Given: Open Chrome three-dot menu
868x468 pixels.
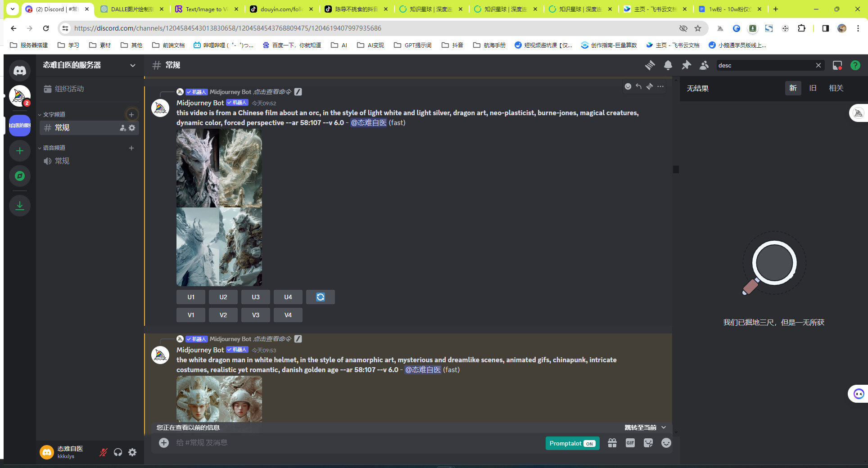Looking at the screenshot, I should click(x=858, y=28).
